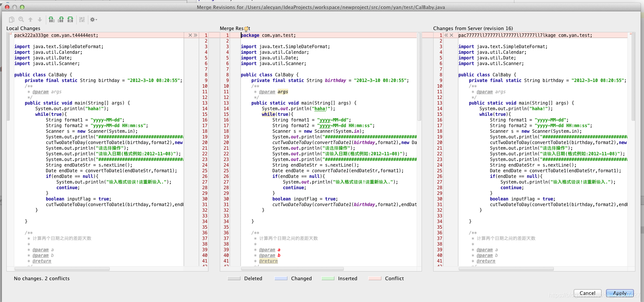Click the greyed-out compare contents icon
644x302 pixels.
tap(82, 20)
